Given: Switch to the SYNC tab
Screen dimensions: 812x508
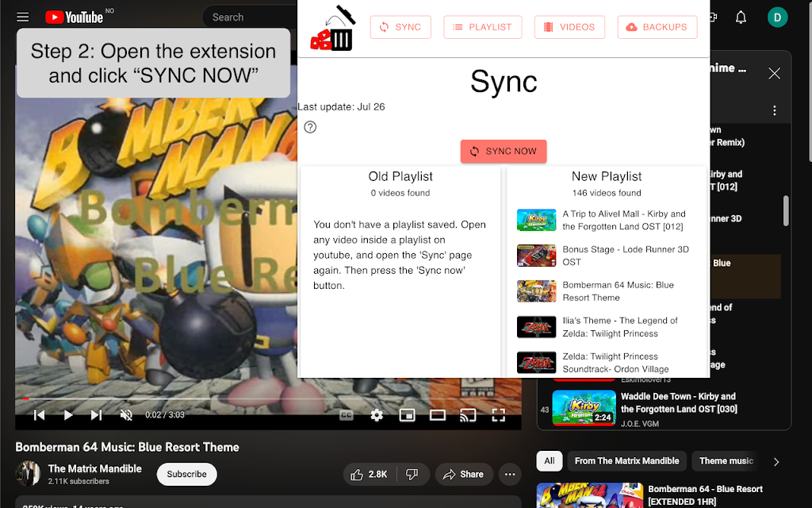Looking at the screenshot, I should coord(400,27).
